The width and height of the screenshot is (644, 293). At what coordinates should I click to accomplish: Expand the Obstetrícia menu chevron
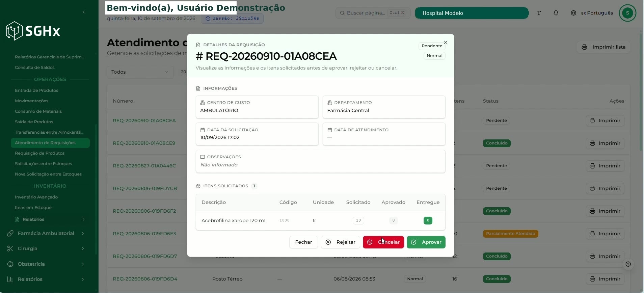pyautogui.click(x=83, y=264)
